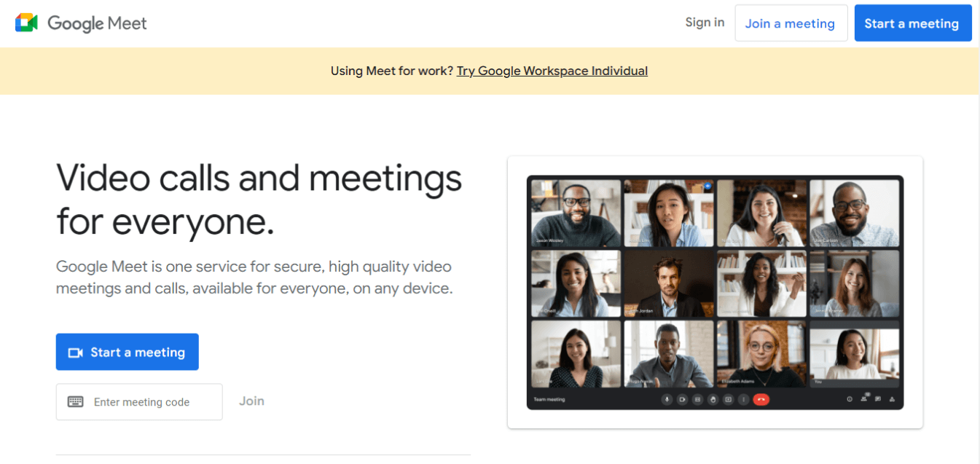Click the 'Google Meet is one service' paragraph
This screenshot has width=980, height=464.
point(254,278)
